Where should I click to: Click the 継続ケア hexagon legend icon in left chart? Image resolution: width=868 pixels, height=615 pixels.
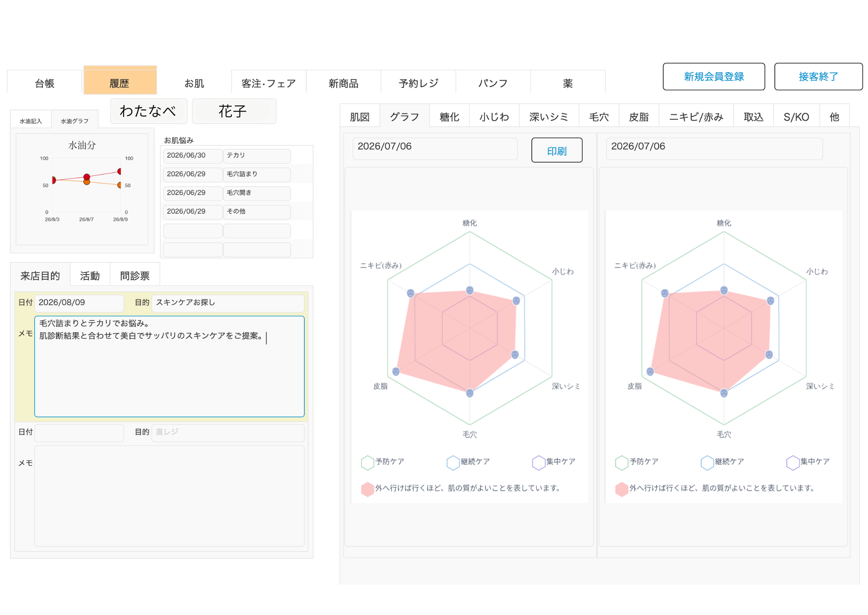click(453, 463)
